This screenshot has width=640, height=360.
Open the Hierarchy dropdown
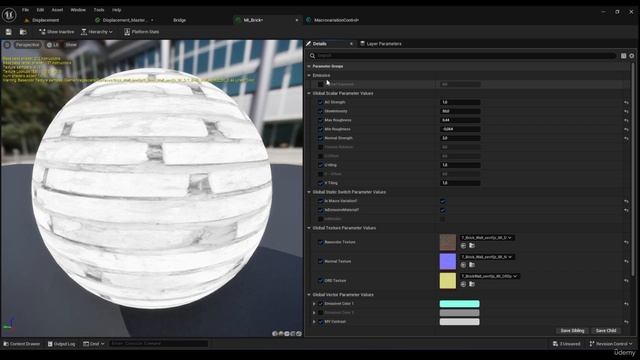(x=97, y=31)
